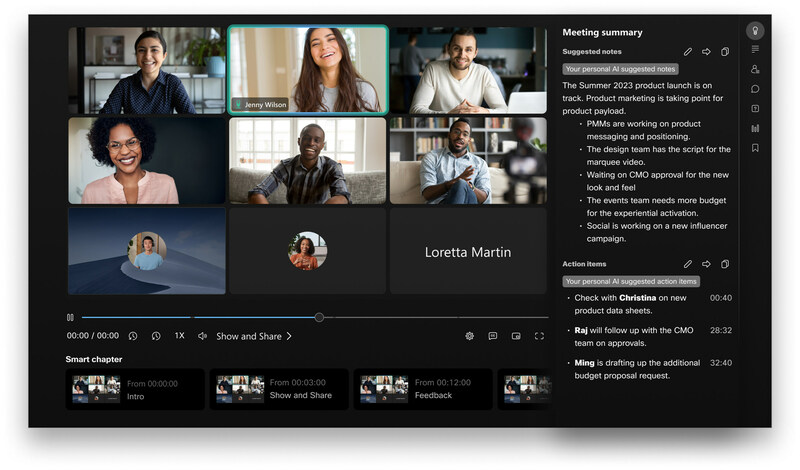Toggle closed captions on the player
This screenshot has height=470, width=800.
pyautogui.click(x=493, y=336)
